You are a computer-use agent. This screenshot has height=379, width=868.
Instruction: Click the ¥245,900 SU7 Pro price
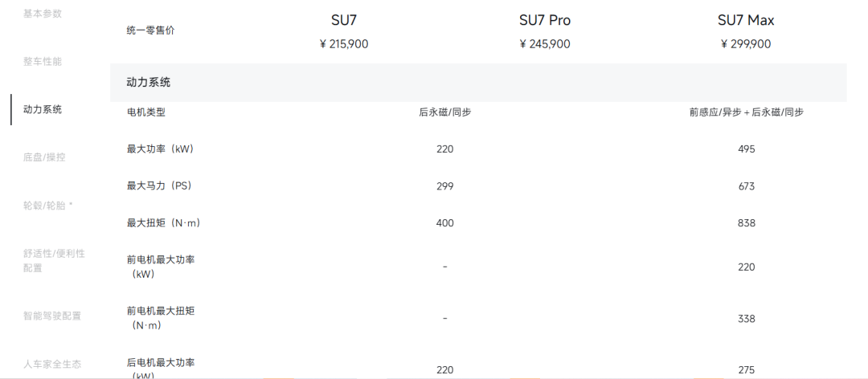[545, 44]
